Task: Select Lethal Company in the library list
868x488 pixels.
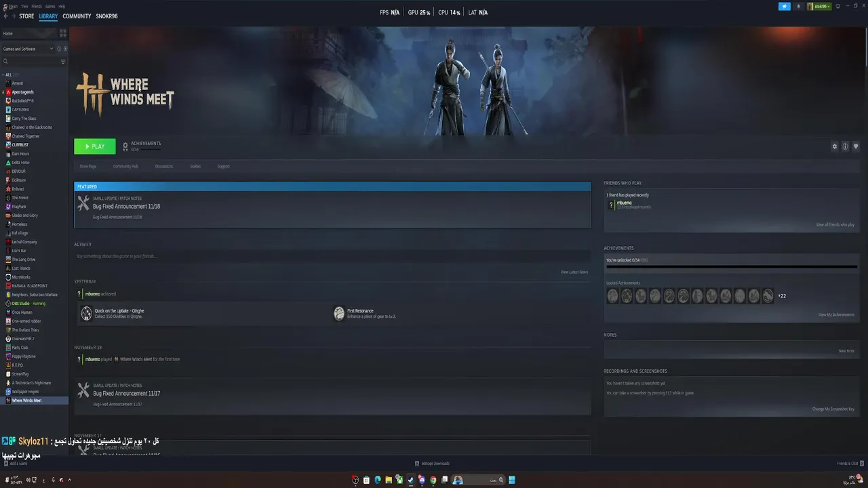Action: pyautogui.click(x=24, y=242)
